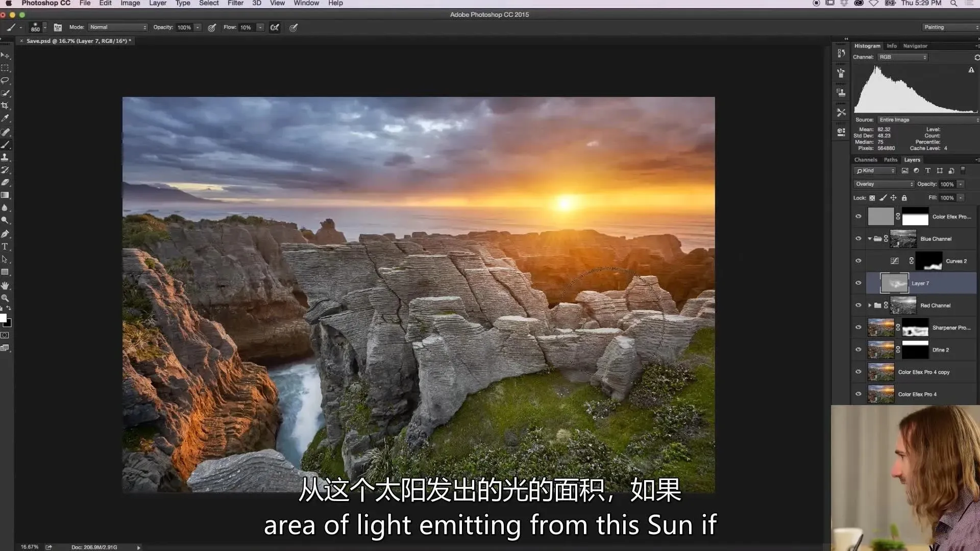Switch to the Channels tab
The width and height of the screenshot is (980, 551).
point(865,160)
